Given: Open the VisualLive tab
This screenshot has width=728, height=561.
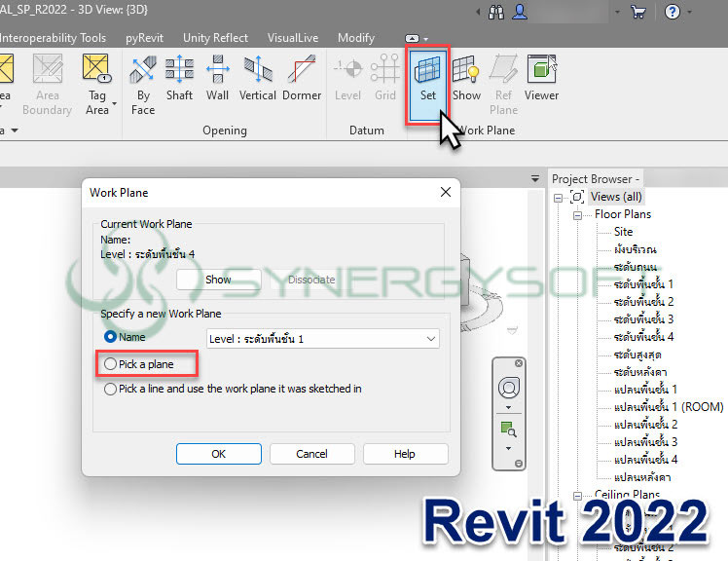Looking at the screenshot, I should point(293,38).
